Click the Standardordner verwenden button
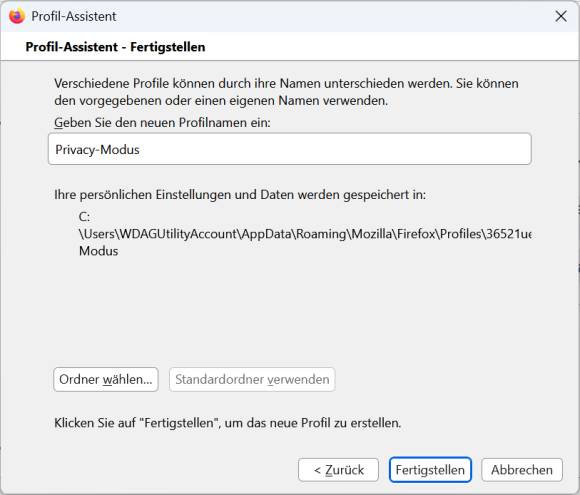 (x=252, y=379)
